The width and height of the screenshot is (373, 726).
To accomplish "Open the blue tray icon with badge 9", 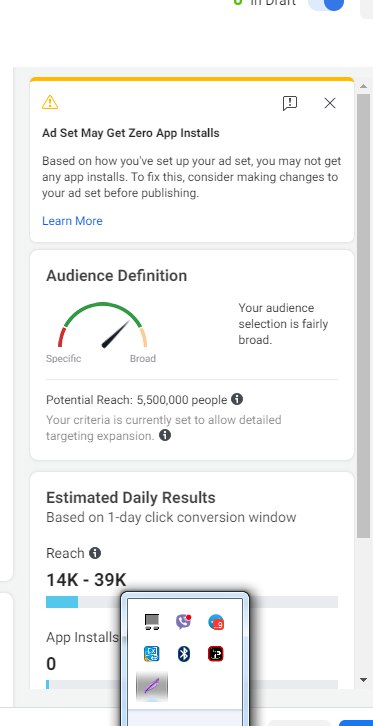I will (x=216, y=622).
